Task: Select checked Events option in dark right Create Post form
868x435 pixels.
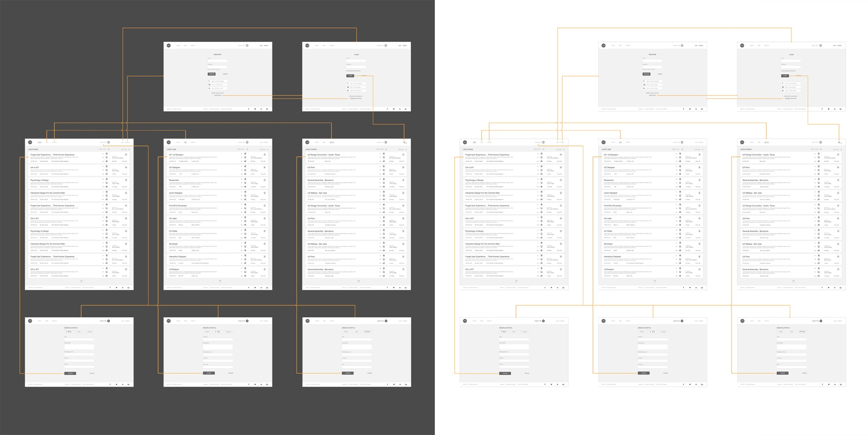Action: [367, 332]
